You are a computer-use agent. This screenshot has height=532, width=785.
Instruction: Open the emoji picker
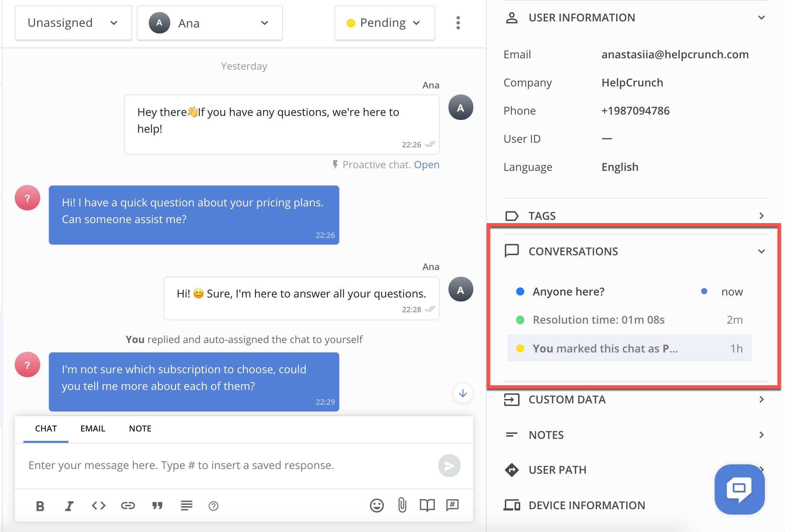point(377,506)
